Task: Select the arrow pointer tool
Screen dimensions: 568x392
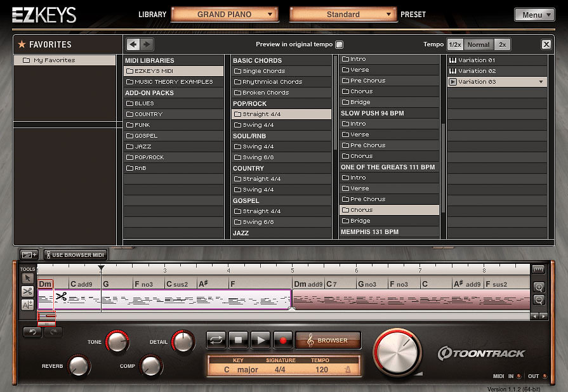Action: (x=27, y=278)
